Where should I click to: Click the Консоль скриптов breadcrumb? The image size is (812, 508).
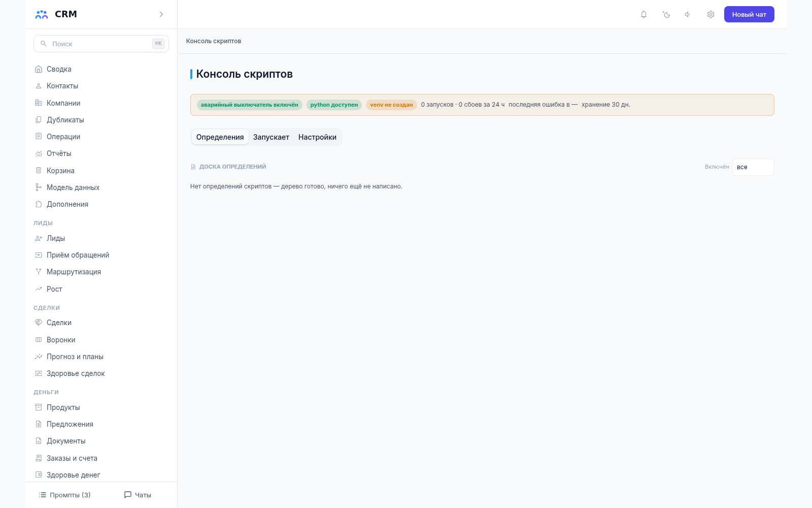214,41
